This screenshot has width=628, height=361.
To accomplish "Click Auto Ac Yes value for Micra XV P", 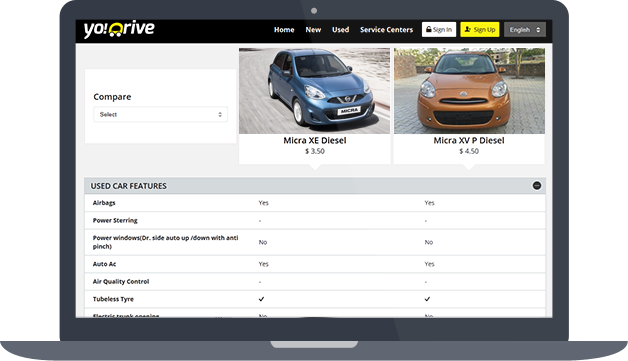I will coord(429,264).
